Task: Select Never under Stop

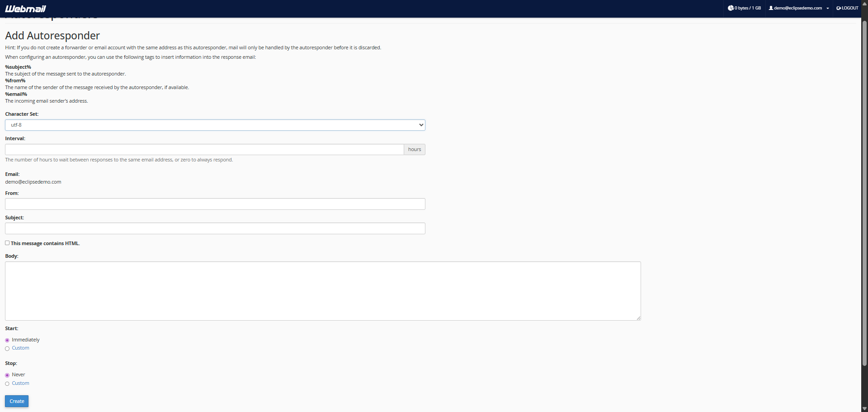Action: click(7, 375)
